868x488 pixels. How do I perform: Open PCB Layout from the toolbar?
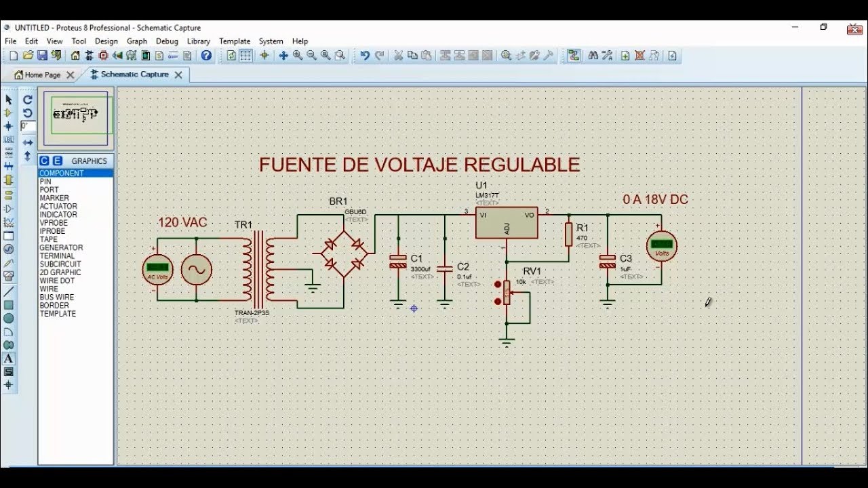[x=103, y=56]
